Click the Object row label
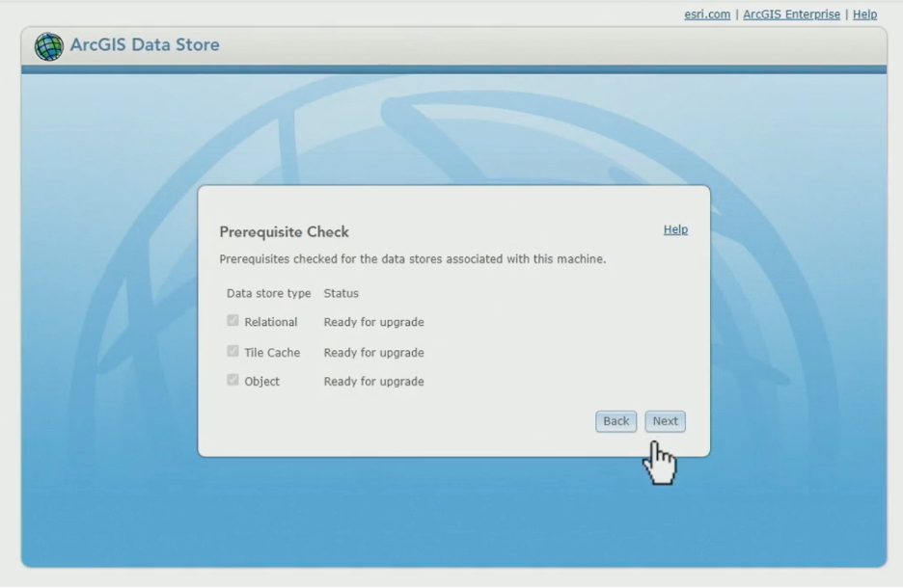903x588 pixels. click(262, 379)
